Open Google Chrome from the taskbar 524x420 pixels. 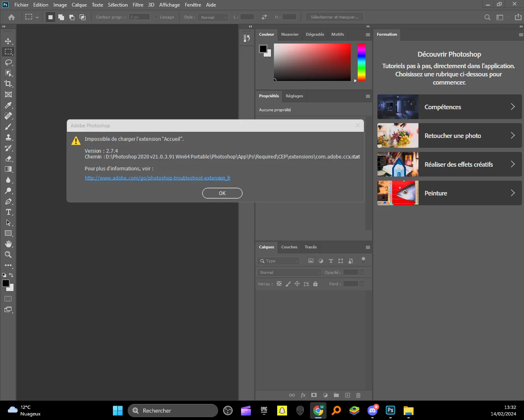tap(318, 411)
